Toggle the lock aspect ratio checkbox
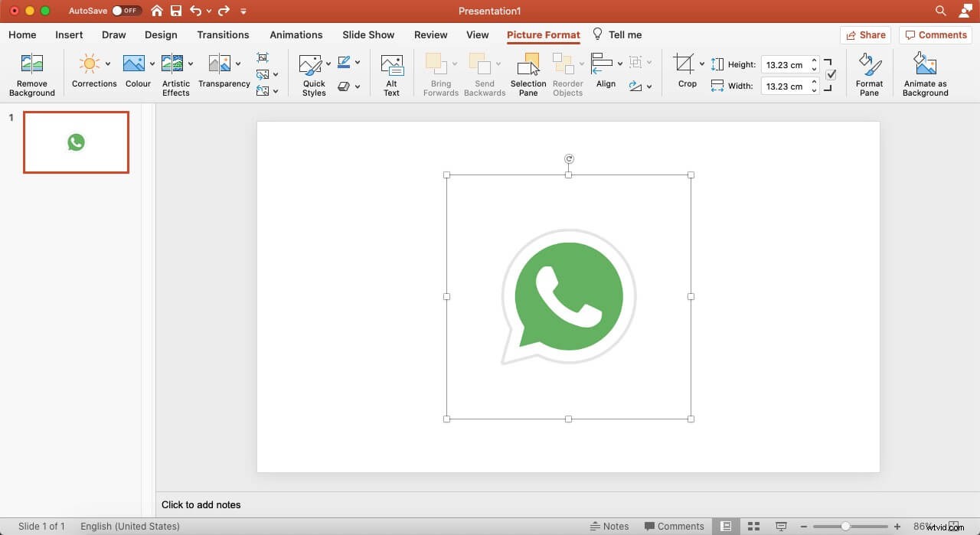Image resolution: width=980 pixels, height=535 pixels. [x=831, y=75]
